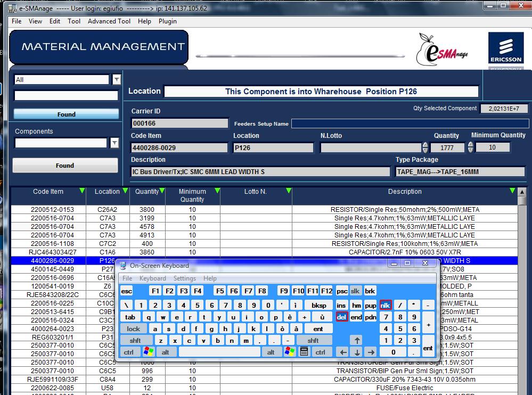
Task: Click the Found button under Components
Action: [x=65, y=166]
